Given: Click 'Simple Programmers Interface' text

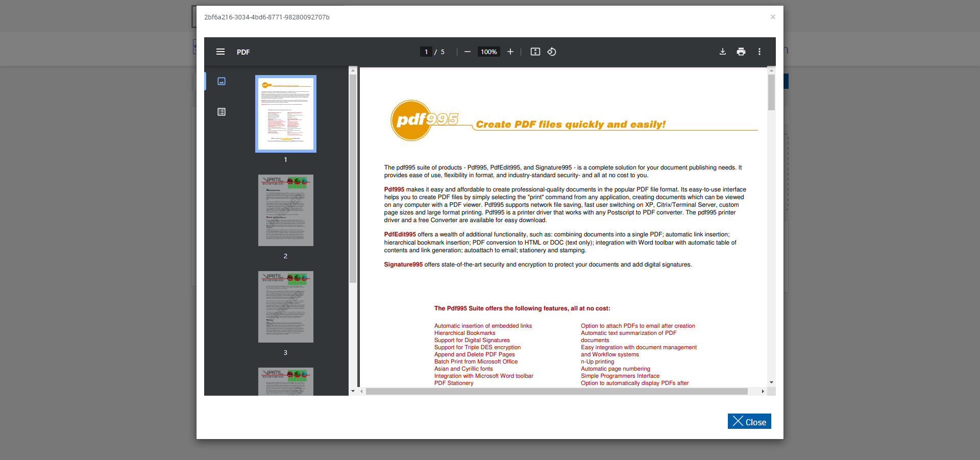Looking at the screenshot, I should click(620, 376).
